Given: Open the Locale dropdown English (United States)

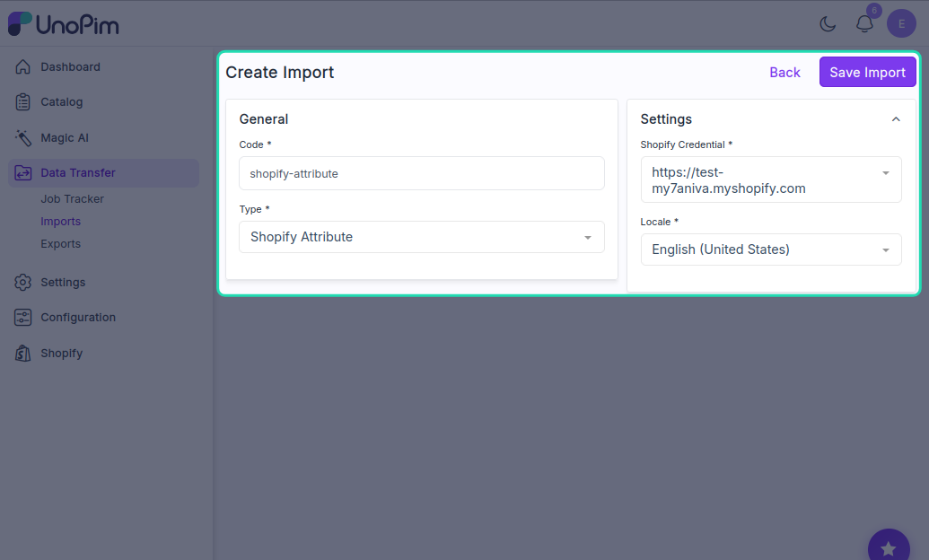Looking at the screenshot, I should pyautogui.click(x=771, y=249).
